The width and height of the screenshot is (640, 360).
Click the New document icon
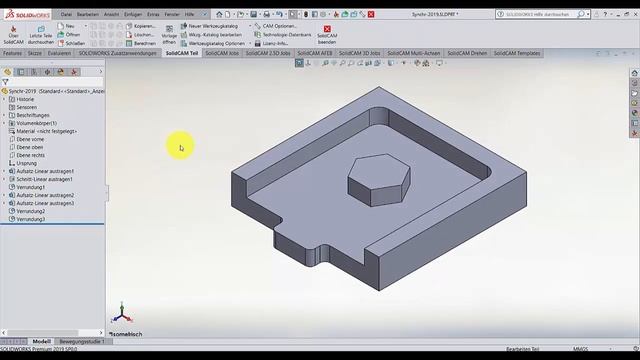(x=228, y=14)
